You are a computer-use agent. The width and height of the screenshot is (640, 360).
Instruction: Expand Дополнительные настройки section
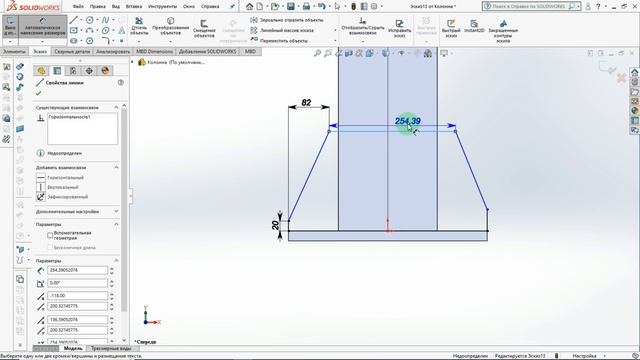[x=116, y=211]
